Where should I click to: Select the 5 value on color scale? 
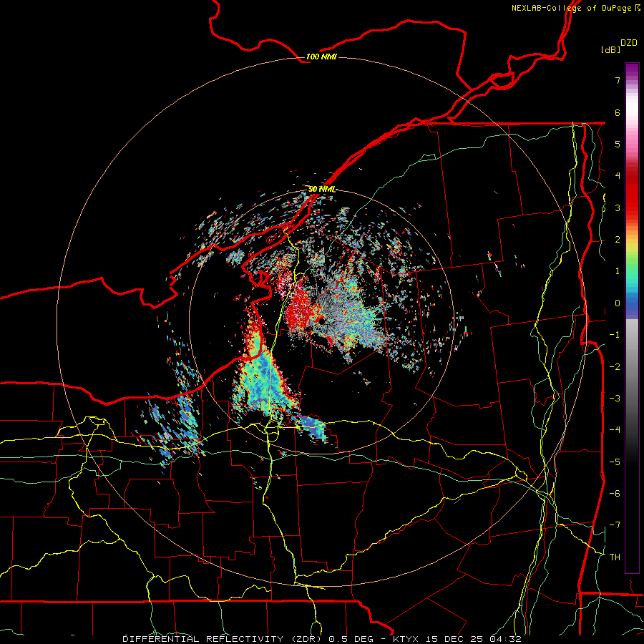pyautogui.click(x=618, y=144)
